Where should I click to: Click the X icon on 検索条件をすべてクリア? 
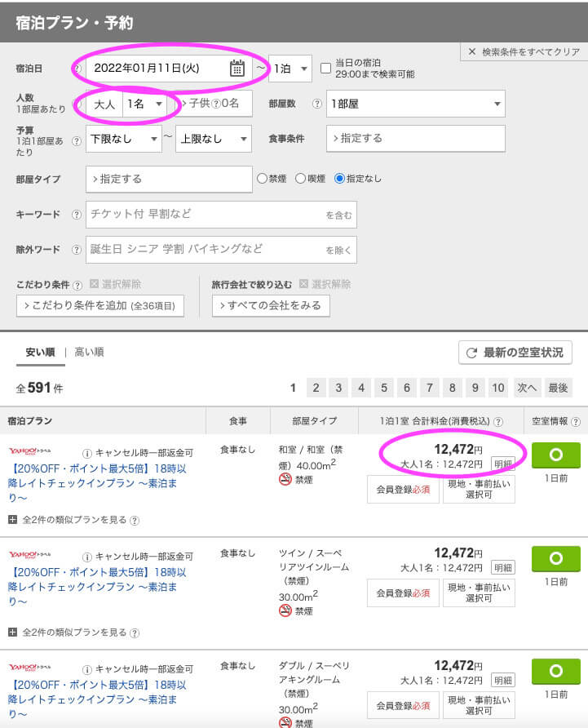[x=472, y=51]
